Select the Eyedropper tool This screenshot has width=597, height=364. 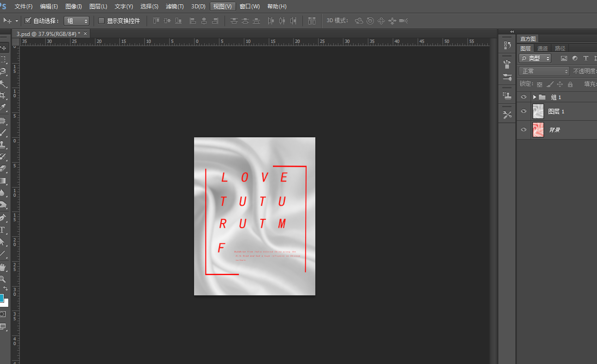tap(3, 107)
